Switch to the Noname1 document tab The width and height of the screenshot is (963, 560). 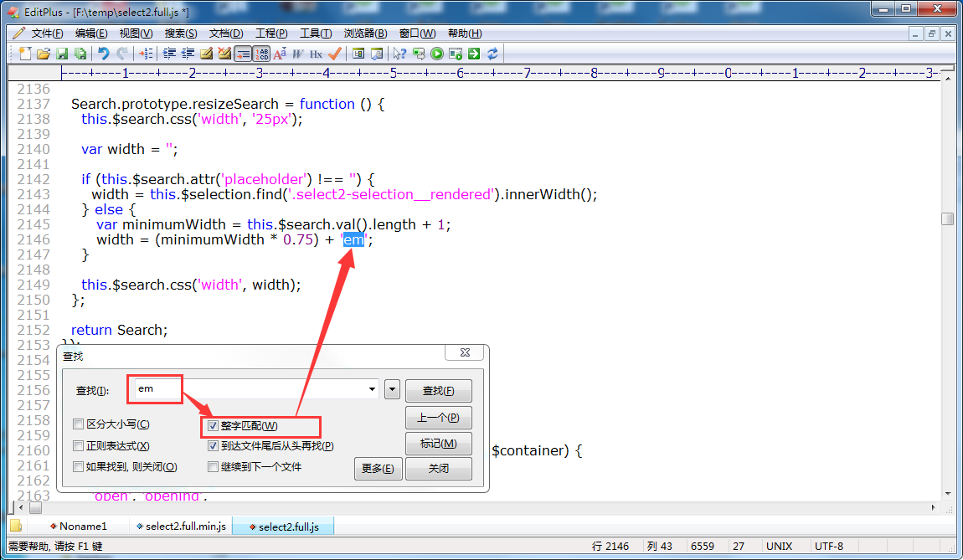79,527
